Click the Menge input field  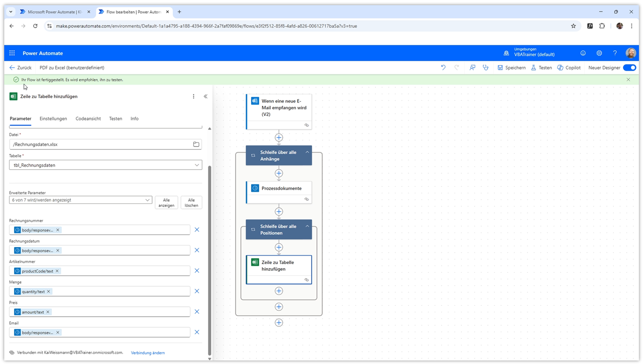99,291
